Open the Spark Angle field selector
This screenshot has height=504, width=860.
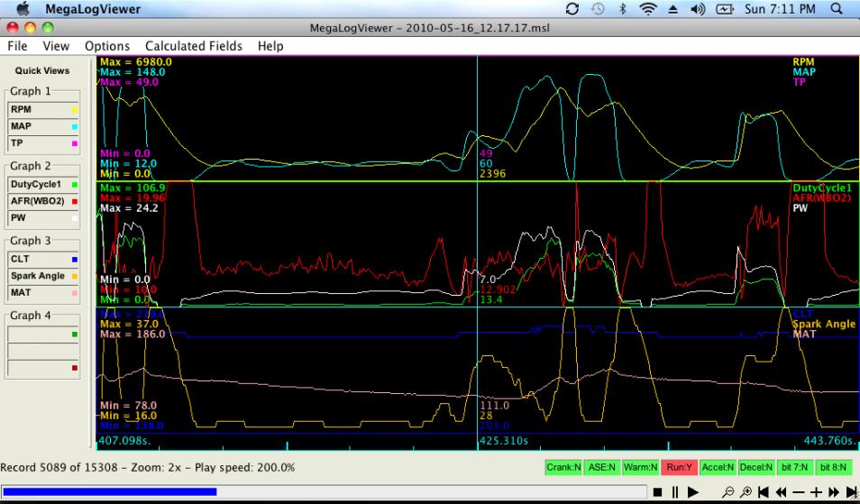click(x=43, y=276)
